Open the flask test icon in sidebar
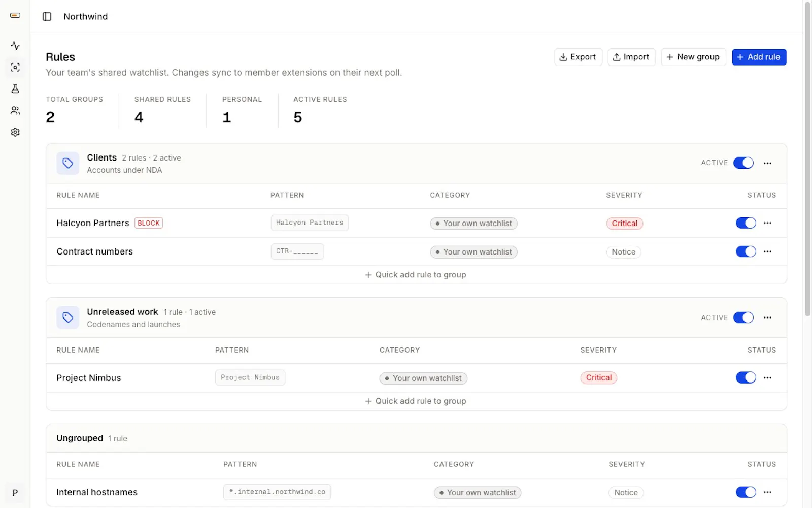The image size is (812, 508). tap(15, 89)
